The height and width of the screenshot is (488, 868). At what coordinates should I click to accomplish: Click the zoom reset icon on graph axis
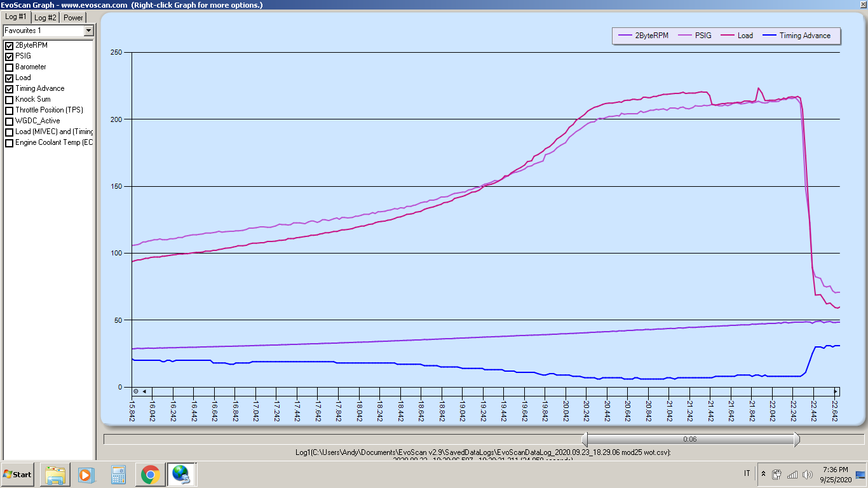135,391
